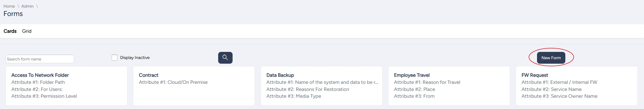Open the Employee Travel form card

(x=449, y=86)
